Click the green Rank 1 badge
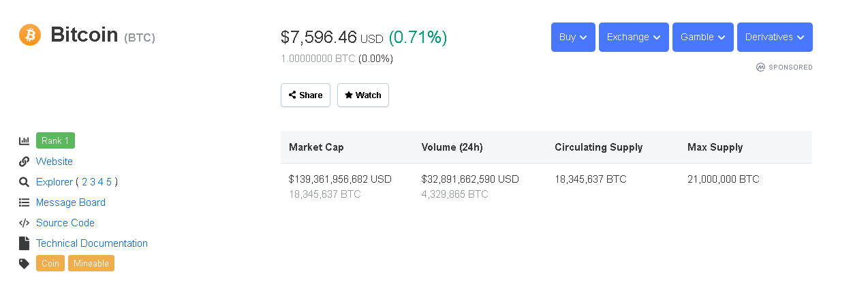Image resolution: width=868 pixels, height=287 pixels. coord(55,140)
